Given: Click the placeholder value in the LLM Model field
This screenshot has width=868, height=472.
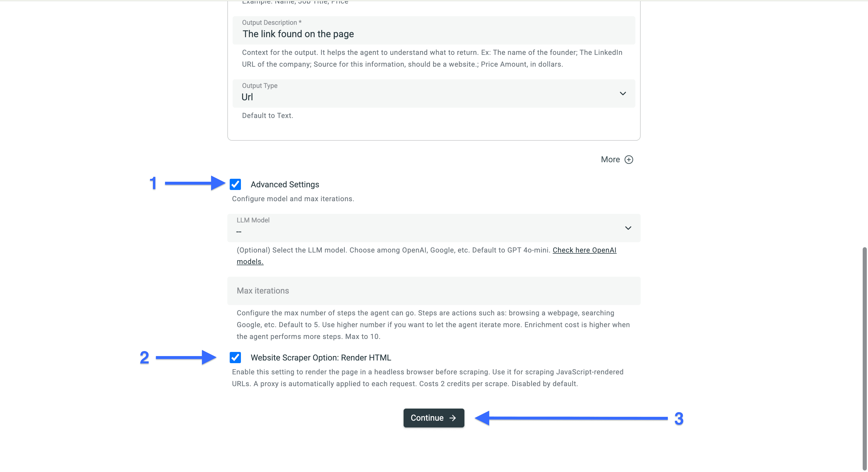Looking at the screenshot, I should click(239, 232).
